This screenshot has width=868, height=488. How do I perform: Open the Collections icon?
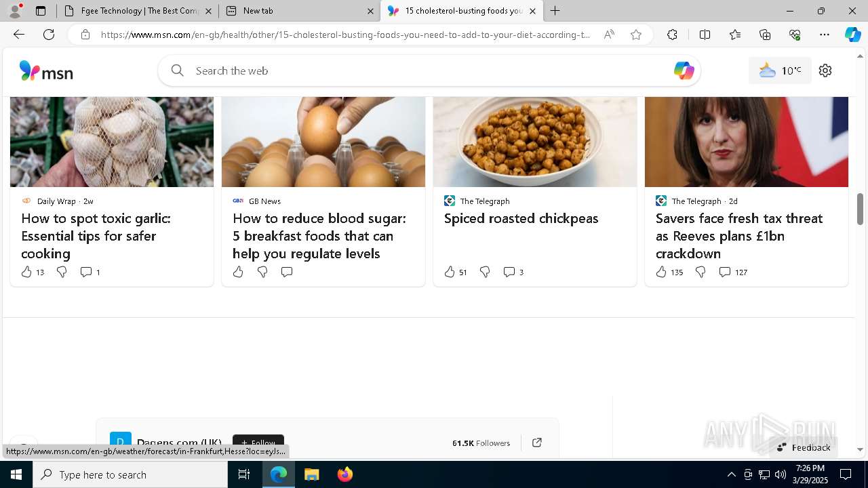tap(765, 35)
